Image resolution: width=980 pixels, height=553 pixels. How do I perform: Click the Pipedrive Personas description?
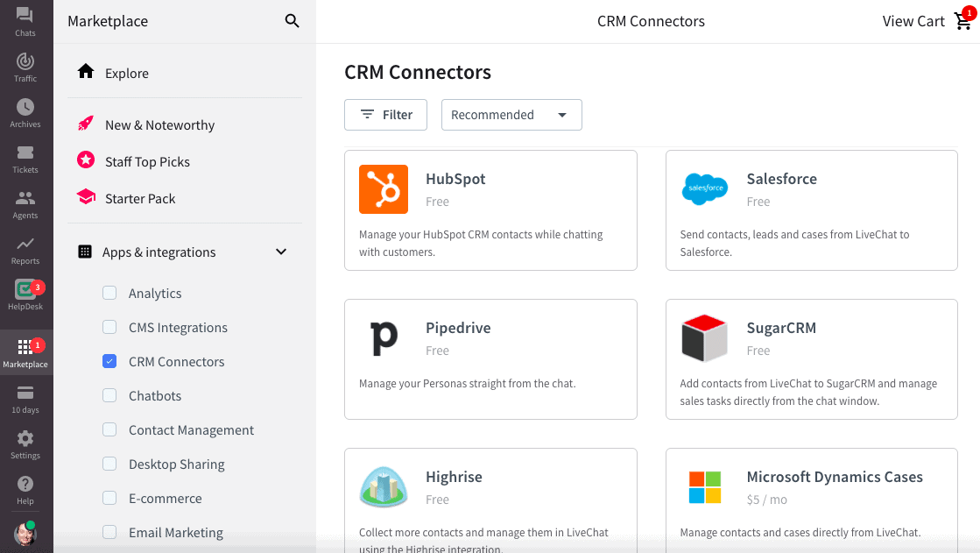467,384
